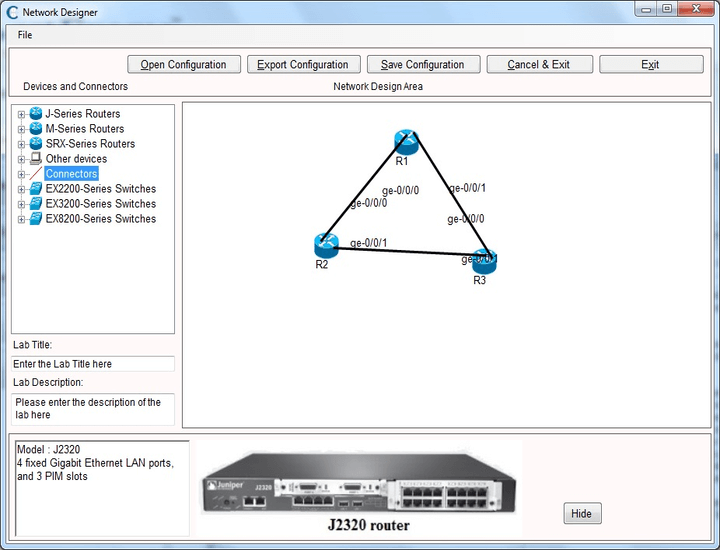Select the Other devices tree label
This screenshot has width=720, height=550.
pyautogui.click(x=76, y=159)
